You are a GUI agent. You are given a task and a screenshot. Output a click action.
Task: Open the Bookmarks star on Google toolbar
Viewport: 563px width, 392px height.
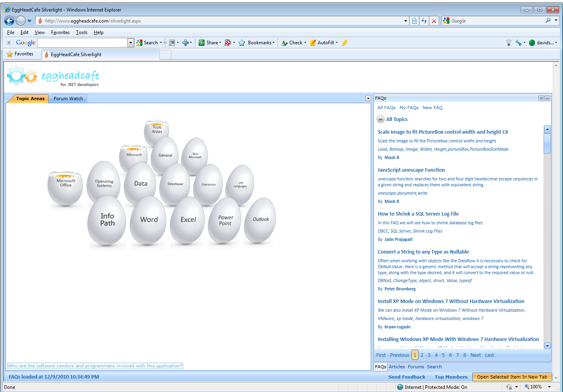(x=242, y=43)
